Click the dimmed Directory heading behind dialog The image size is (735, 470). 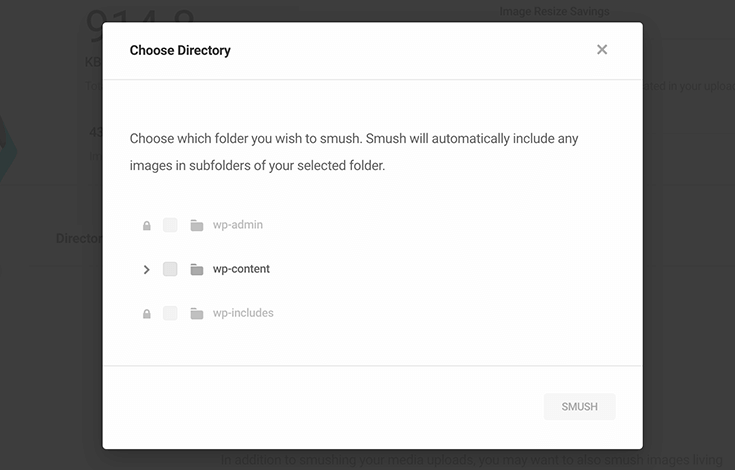tap(79, 238)
